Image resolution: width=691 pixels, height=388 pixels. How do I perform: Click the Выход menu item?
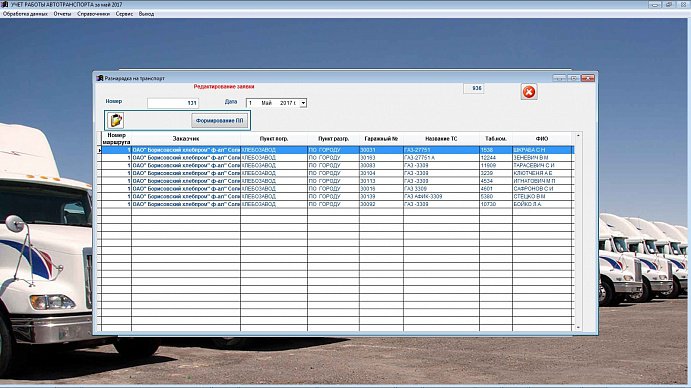[146, 14]
